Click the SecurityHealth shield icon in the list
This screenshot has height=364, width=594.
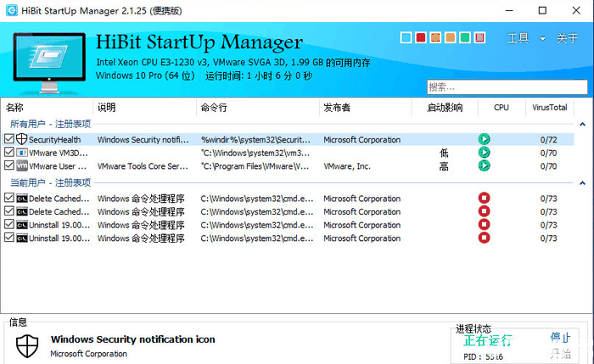tap(21, 139)
